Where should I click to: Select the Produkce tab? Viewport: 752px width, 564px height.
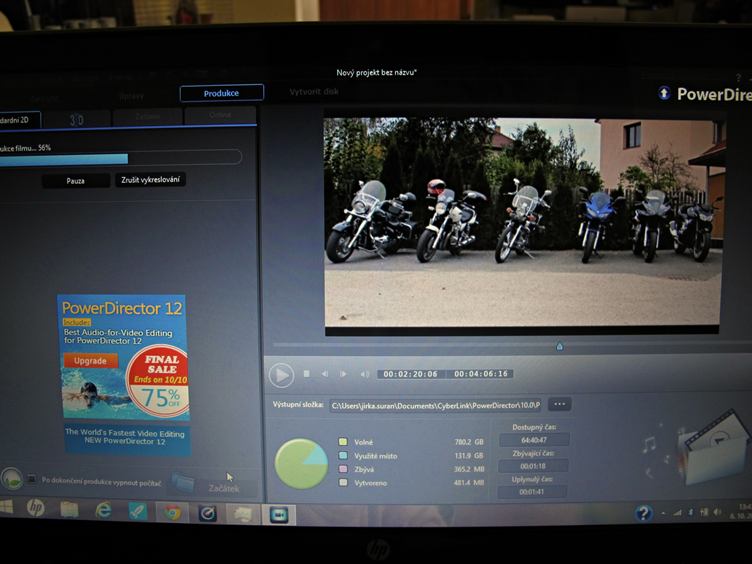coord(222,93)
